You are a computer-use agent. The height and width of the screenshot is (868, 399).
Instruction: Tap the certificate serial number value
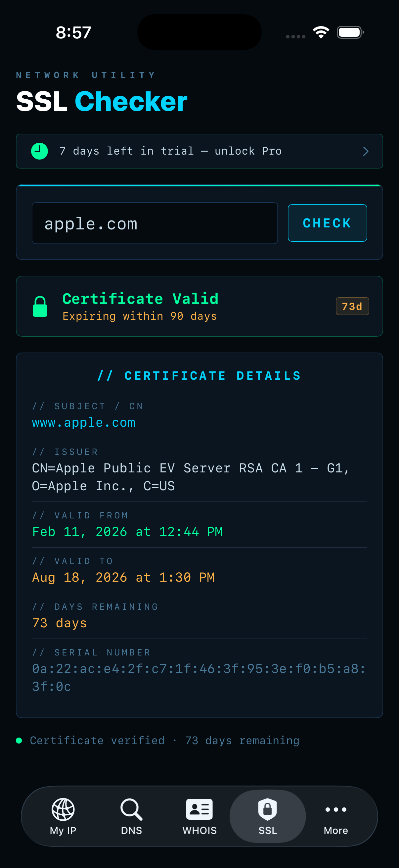point(199,678)
